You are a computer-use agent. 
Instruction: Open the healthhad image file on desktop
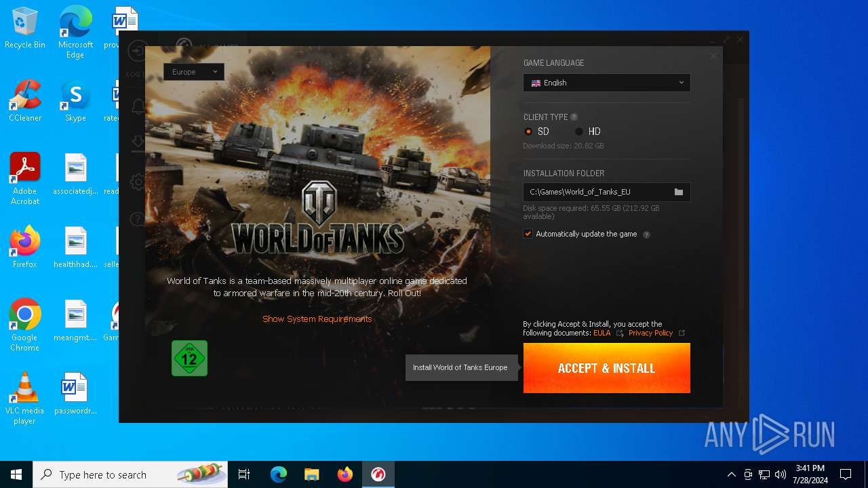(x=75, y=247)
